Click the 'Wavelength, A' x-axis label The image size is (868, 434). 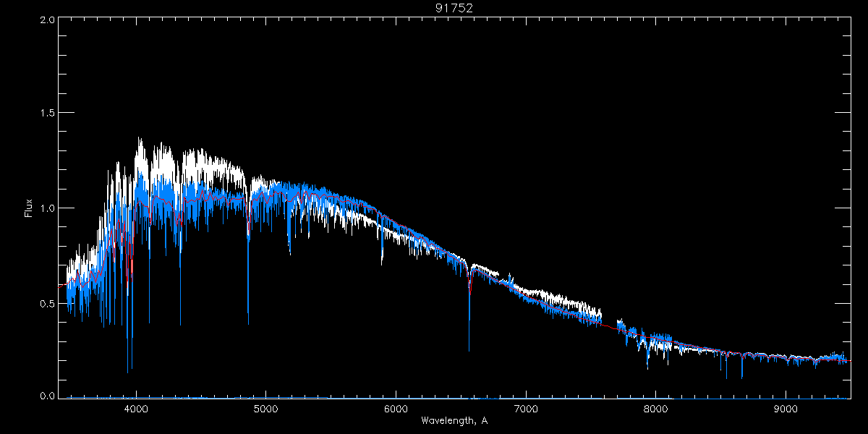click(x=454, y=421)
